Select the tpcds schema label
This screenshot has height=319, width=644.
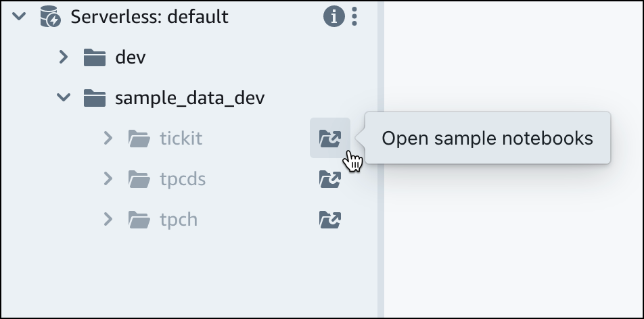183,179
